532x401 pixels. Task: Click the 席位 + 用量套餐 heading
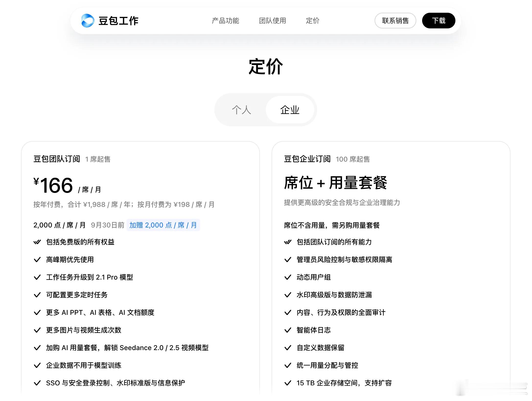tap(335, 183)
